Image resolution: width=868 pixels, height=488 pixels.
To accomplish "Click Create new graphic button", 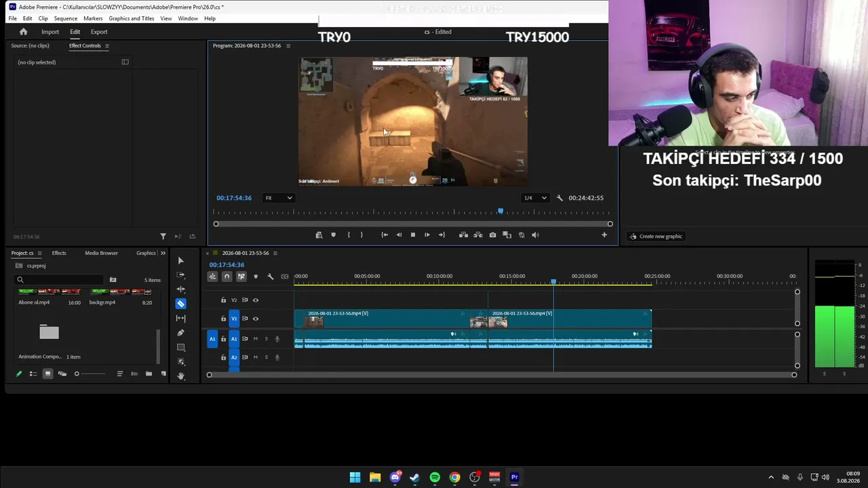I will click(x=656, y=237).
